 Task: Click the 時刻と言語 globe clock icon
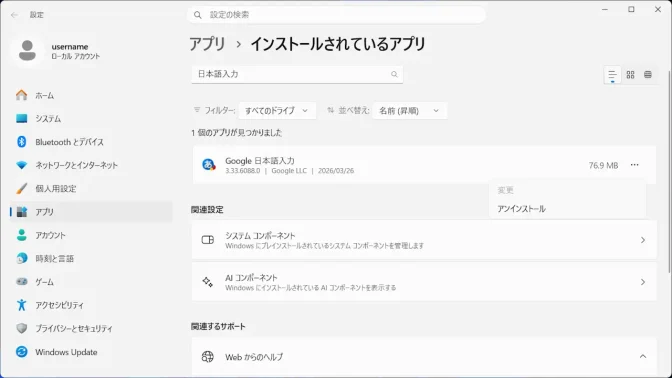21,258
